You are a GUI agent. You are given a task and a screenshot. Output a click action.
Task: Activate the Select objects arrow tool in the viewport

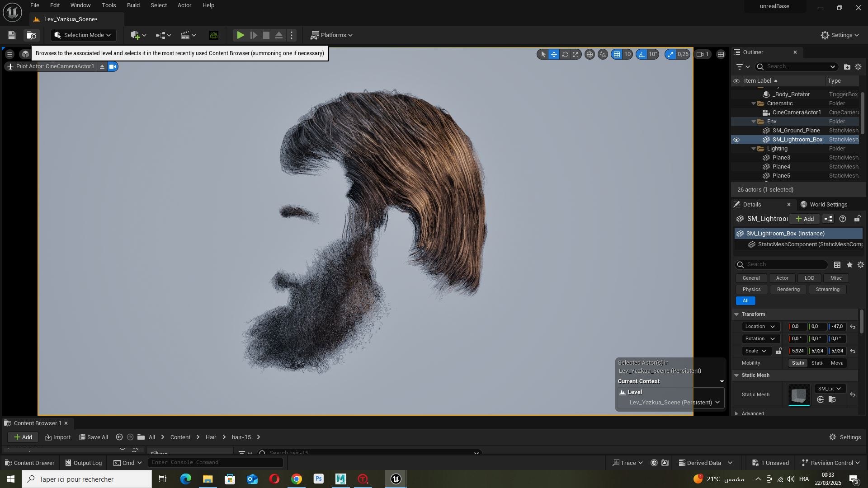point(543,54)
